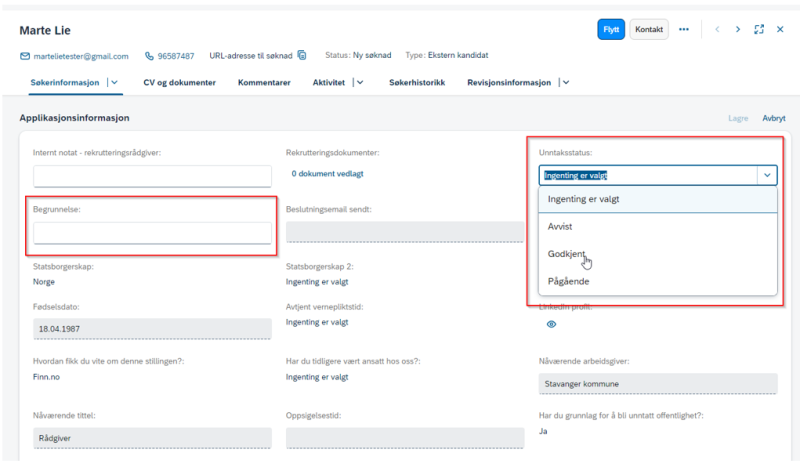
Task: View LinkedIn profile eye icon
Action: [552, 325]
